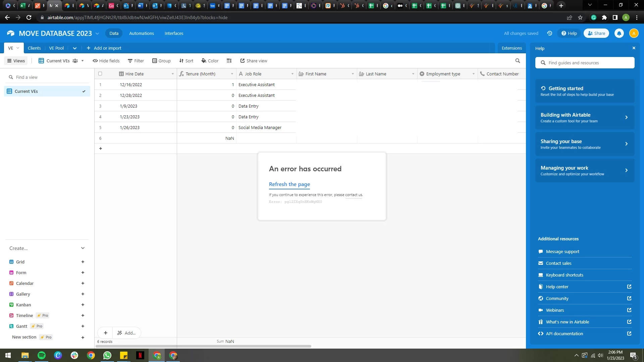
Task: Open base history clock icon
Action: coord(549,33)
